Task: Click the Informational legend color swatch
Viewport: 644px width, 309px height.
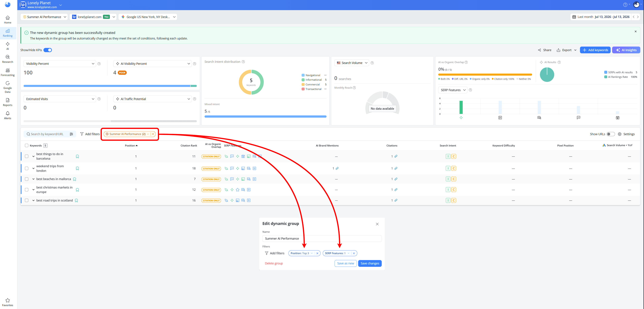Action: [303, 80]
